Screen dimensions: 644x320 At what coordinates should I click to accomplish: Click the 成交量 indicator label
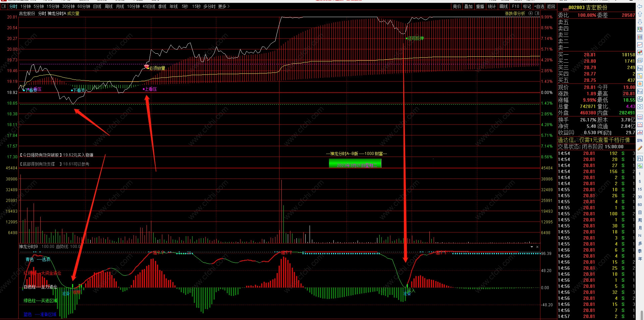[73, 13]
